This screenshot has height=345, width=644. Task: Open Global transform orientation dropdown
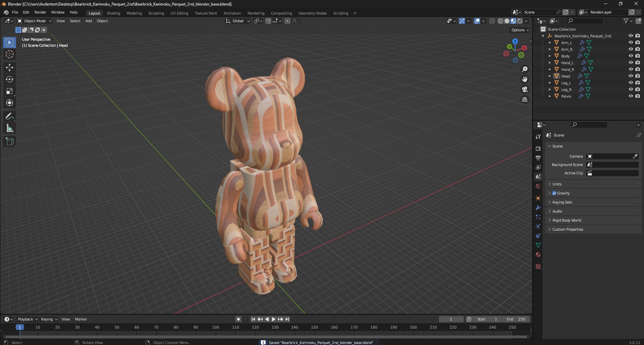pos(237,21)
